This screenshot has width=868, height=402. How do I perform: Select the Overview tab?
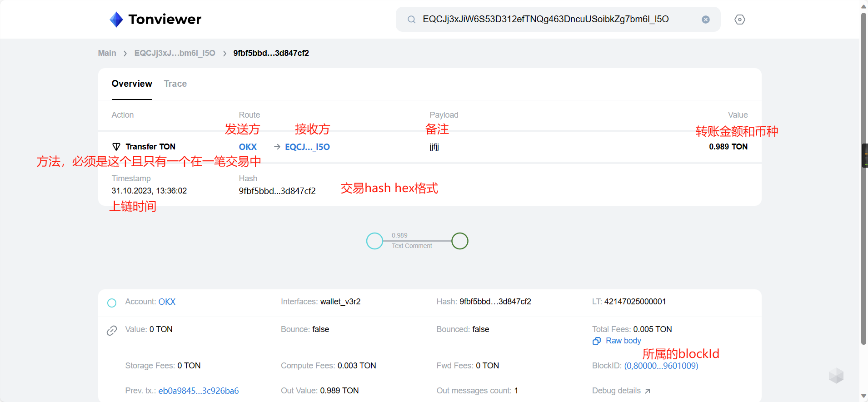132,84
